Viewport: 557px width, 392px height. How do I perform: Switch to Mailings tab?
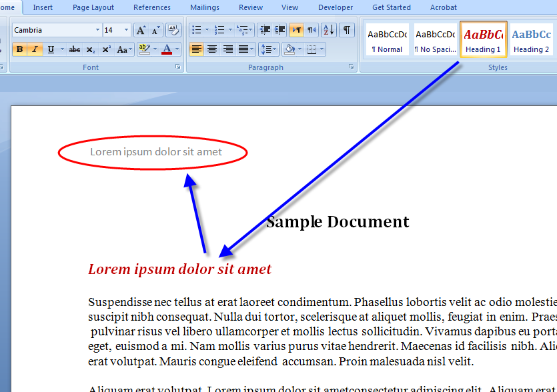click(x=205, y=7)
